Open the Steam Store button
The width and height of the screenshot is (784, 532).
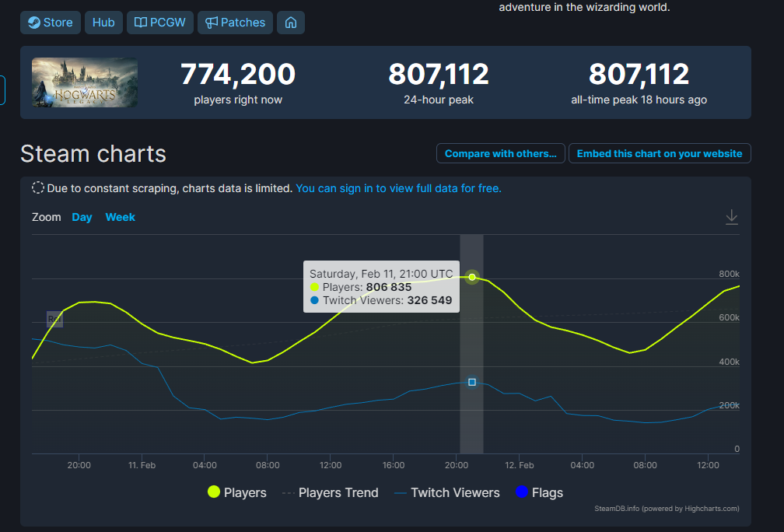click(x=50, y=23)
